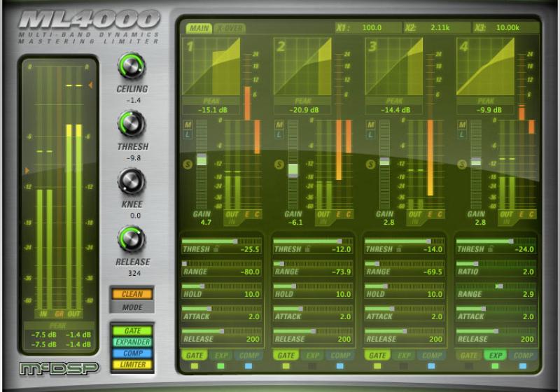
Task: Solo band 3 with the S button
Action: 371,164
